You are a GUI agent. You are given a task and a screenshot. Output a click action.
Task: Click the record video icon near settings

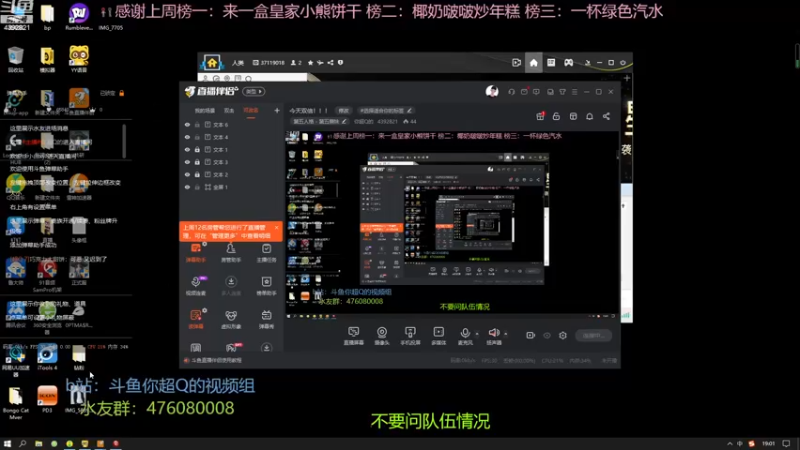click(531, 335)
